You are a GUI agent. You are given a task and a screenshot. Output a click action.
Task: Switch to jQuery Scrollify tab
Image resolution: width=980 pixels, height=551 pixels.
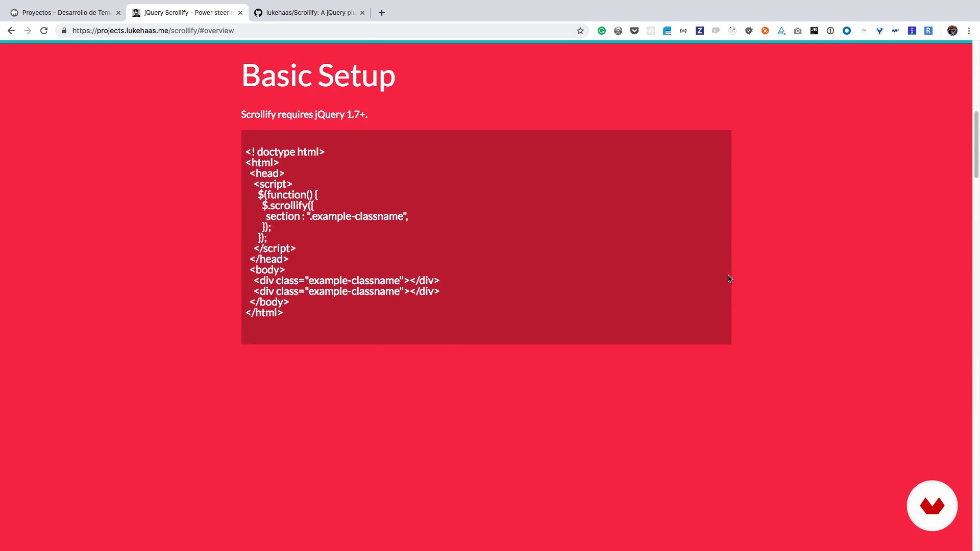(x=187, y=13)
